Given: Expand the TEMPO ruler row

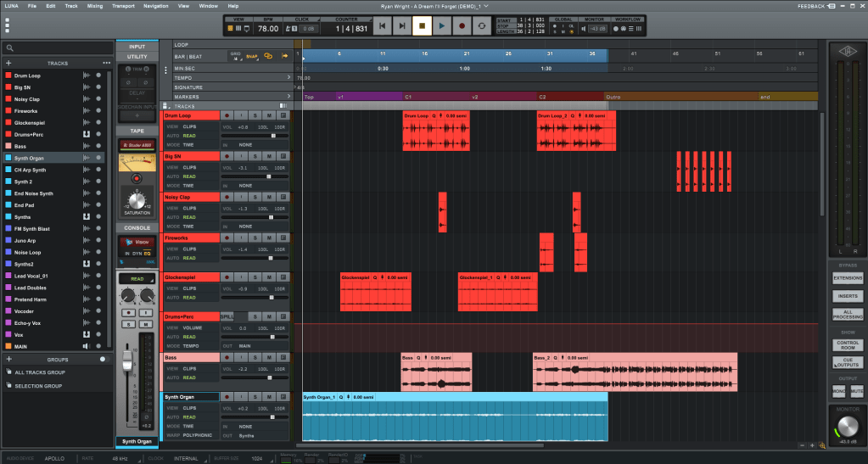Looking at the screenshot, I should 288,77.
